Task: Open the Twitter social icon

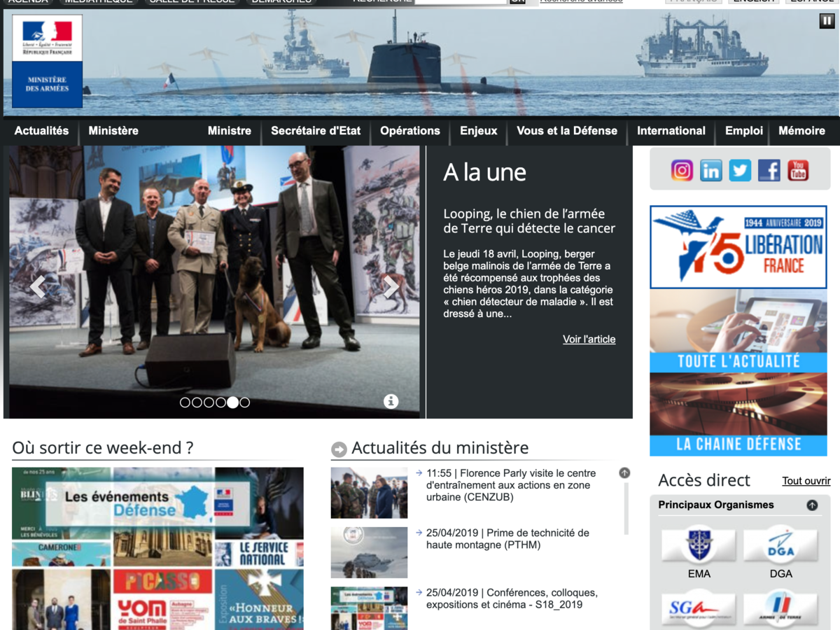Action: coord(740,170)
